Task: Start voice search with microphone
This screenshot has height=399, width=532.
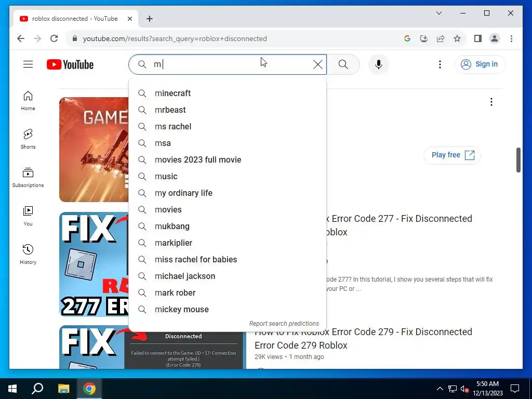Action: [379, 64]
